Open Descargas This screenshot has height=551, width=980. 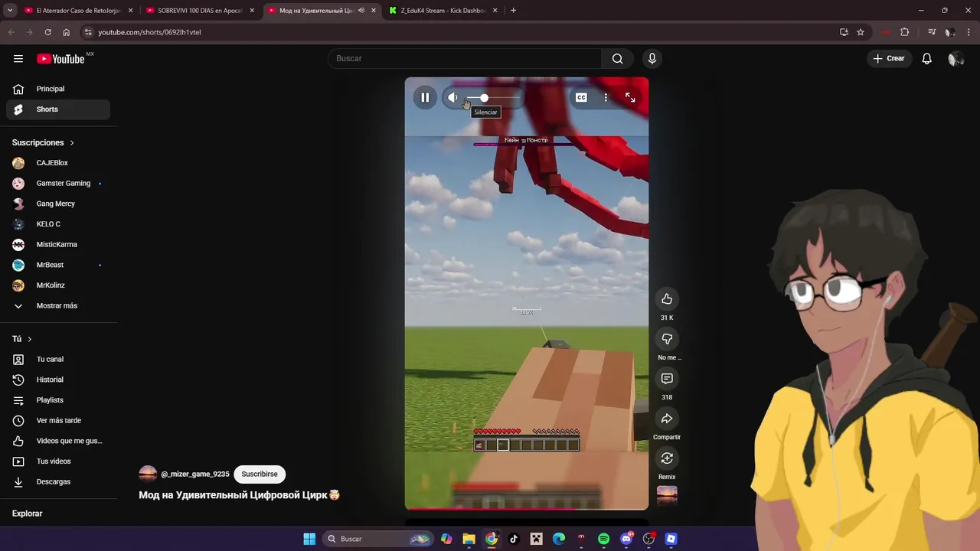[58, 481]
